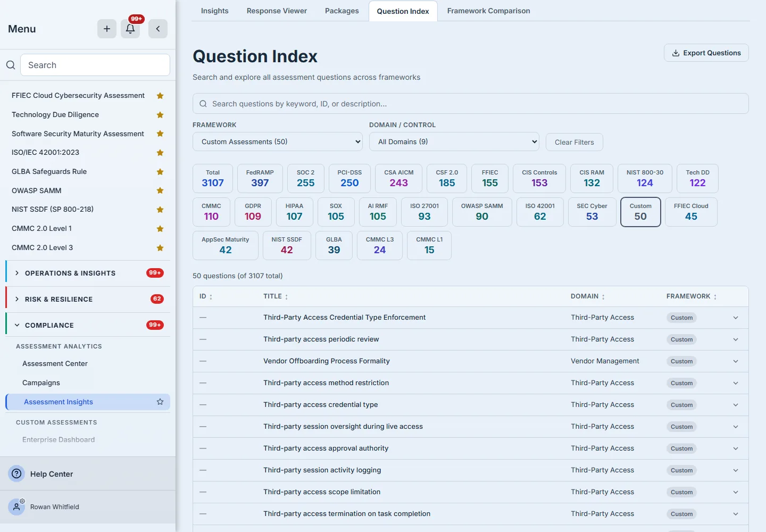Click the Clear Filters button
The image size is (766, 532).
point(574,142)
